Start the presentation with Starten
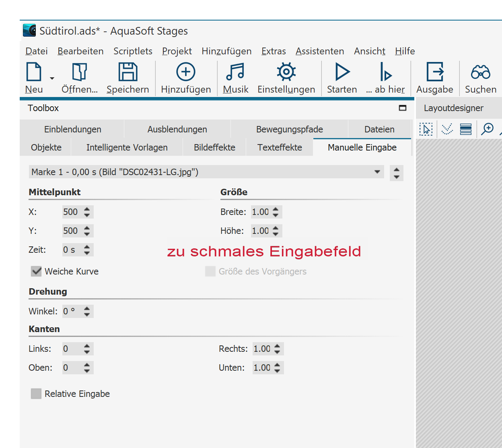 click(x=342, y=72)
